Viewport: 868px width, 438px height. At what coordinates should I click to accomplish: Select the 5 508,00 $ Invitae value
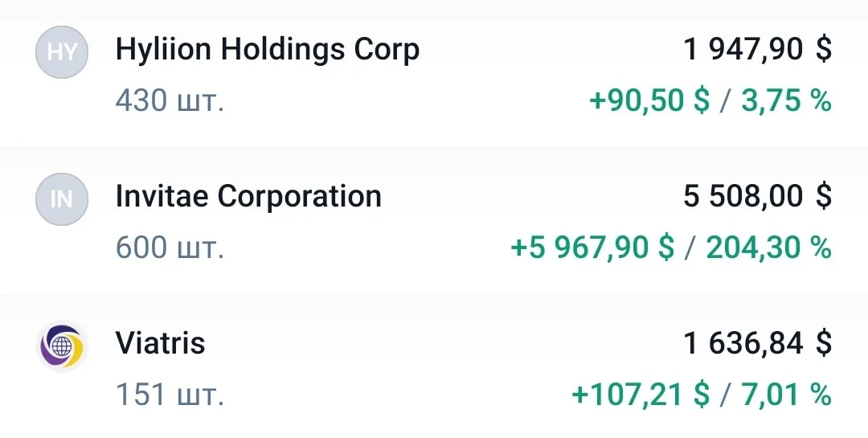(x=758, y=195)
